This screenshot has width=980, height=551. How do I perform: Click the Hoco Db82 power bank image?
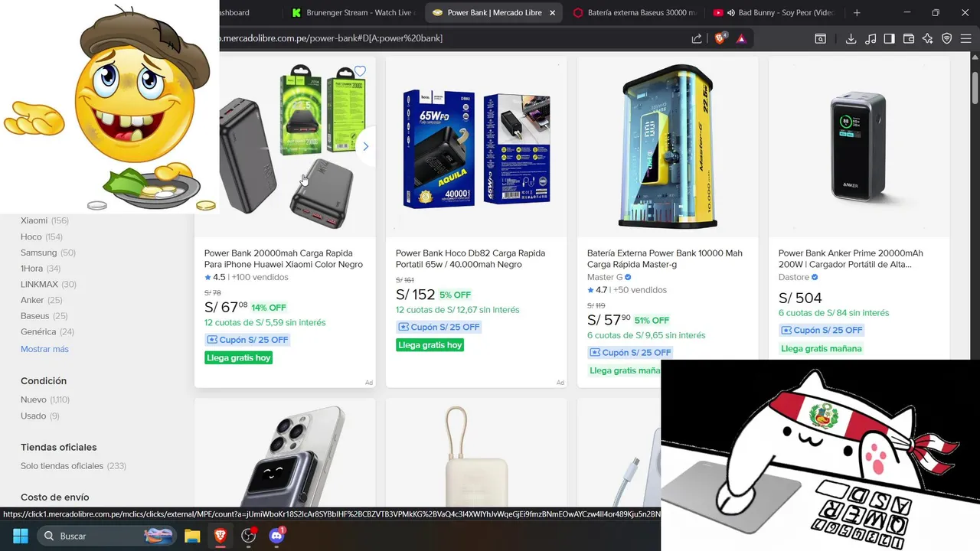click(x=476, y=146)
